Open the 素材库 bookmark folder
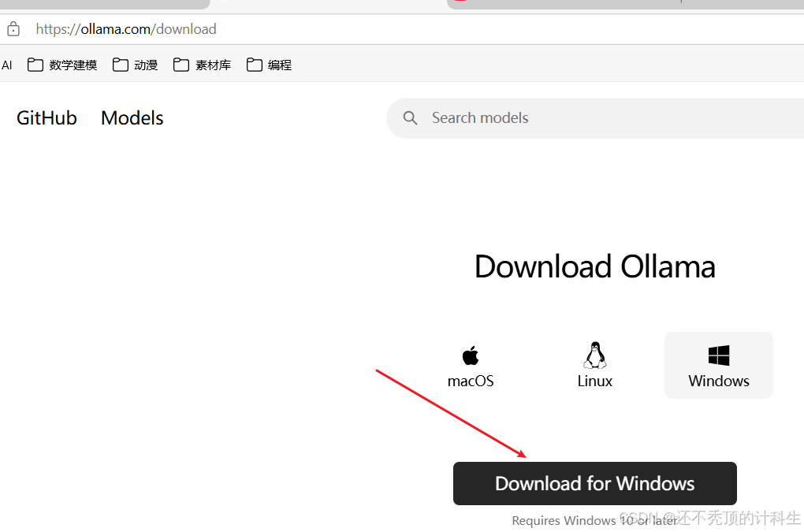The width and height of the screenshot is (804, 532). pos(202,65)
